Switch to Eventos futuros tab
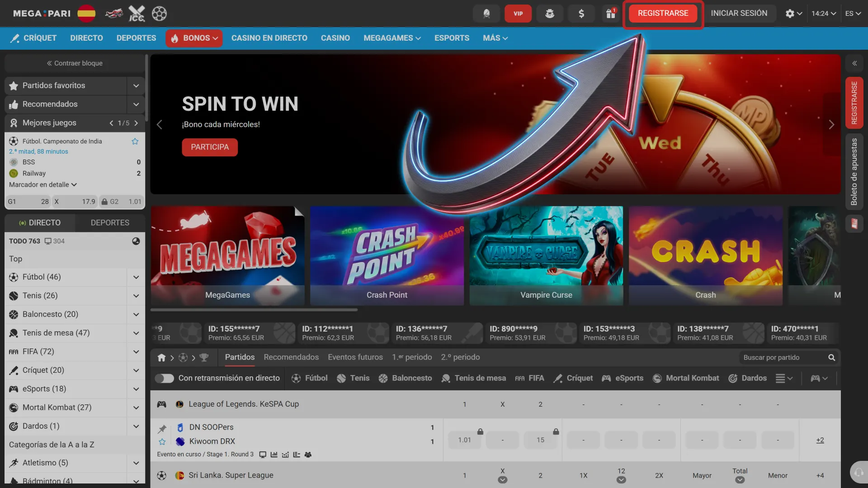This screenshot has width=868, height=488. pos(355,357)
